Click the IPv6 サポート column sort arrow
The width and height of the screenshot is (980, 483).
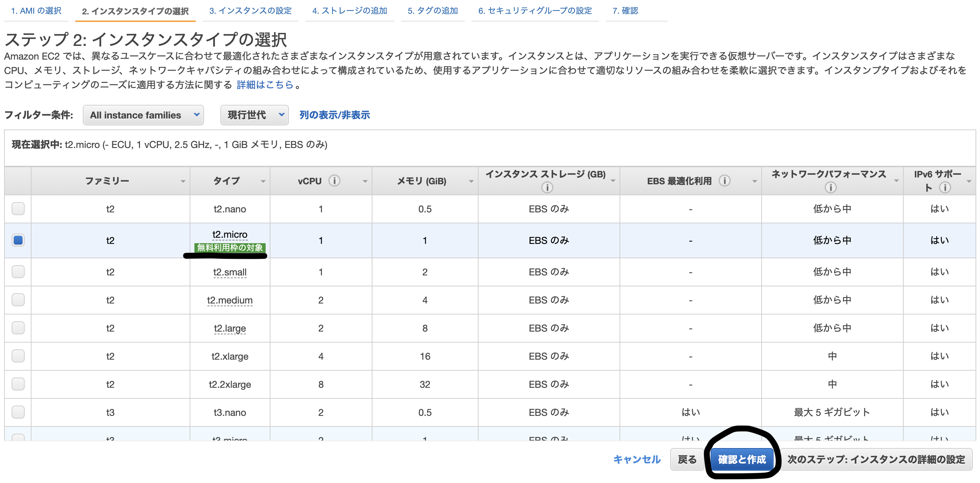(x=969, y=182)
